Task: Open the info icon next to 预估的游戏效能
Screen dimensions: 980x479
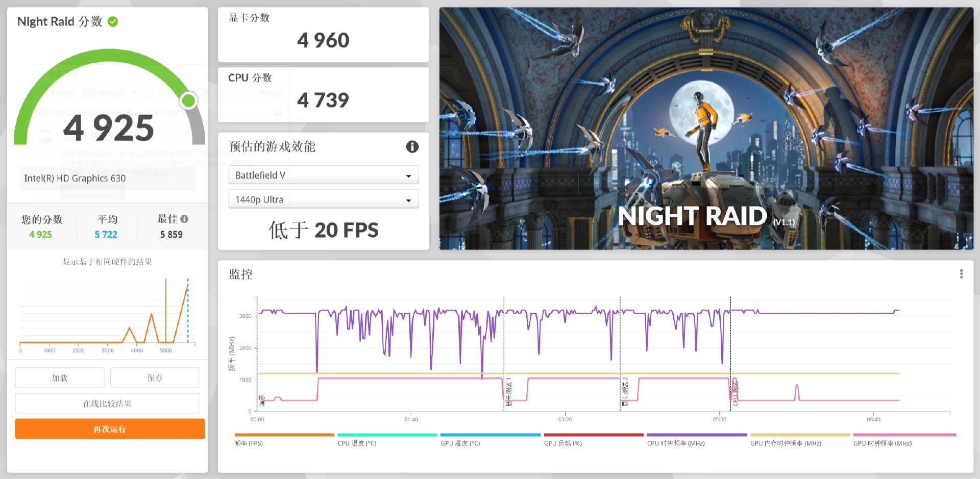Action: pyautogui.click(x=411, y=147)
